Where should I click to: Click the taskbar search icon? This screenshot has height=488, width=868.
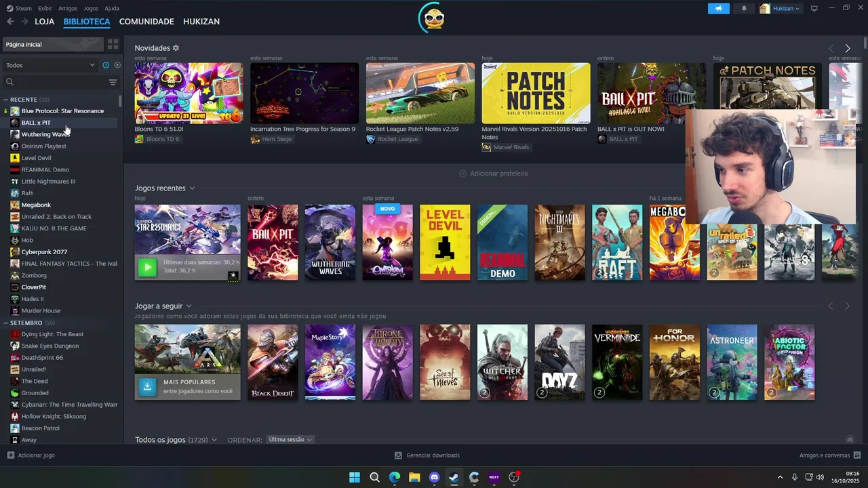(x=374, y=477)
